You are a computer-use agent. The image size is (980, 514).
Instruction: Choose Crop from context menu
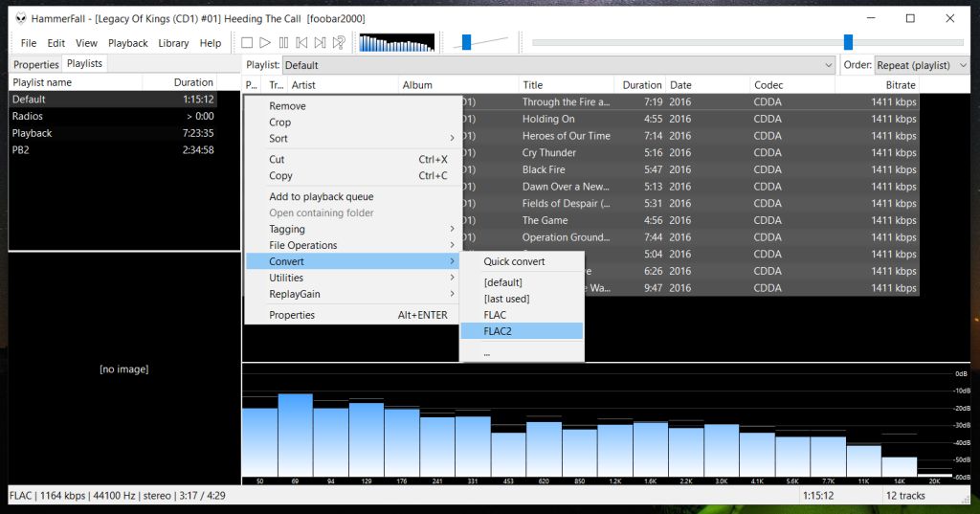coord(352,122)
